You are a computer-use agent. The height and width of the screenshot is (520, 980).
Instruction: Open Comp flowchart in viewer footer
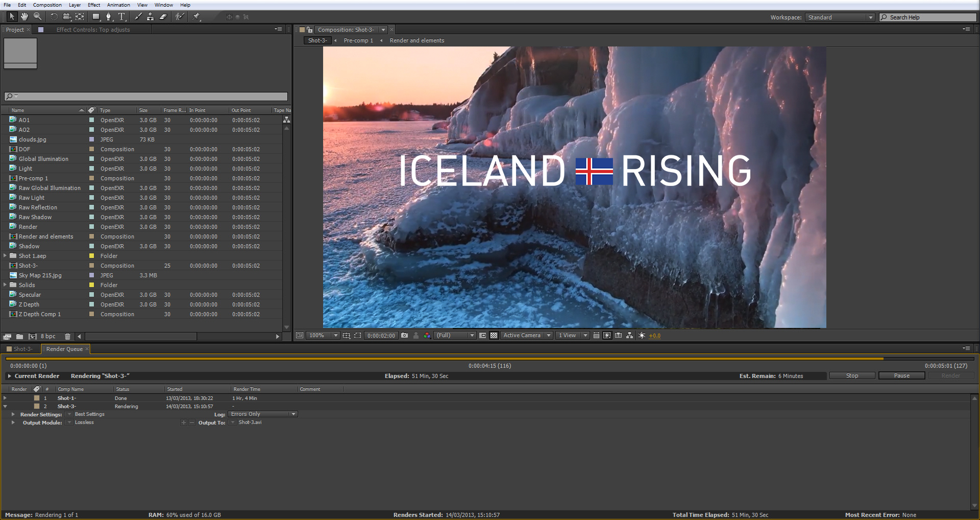pyautogui.click(x=630, y=336)
